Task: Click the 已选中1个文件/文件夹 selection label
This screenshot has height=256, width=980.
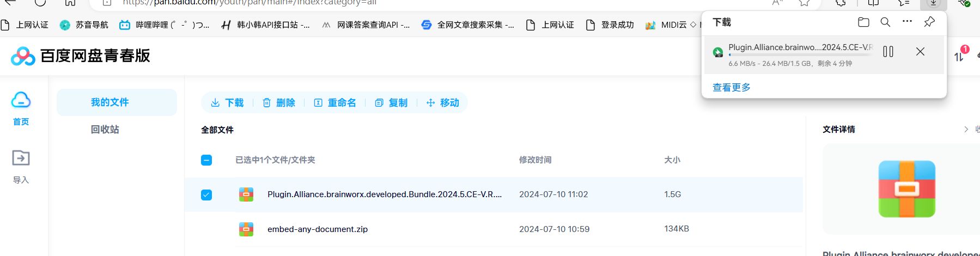Action: (x=275, y=160)
